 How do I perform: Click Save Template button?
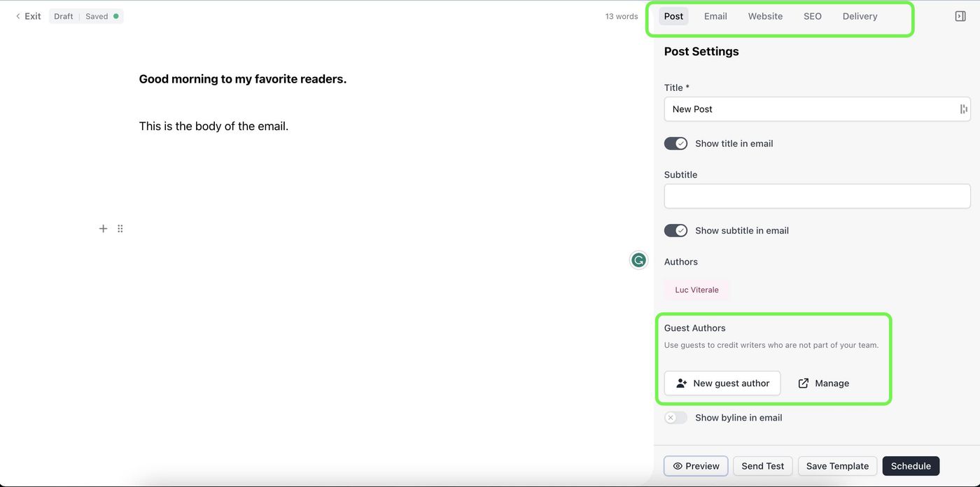[837, 466]
